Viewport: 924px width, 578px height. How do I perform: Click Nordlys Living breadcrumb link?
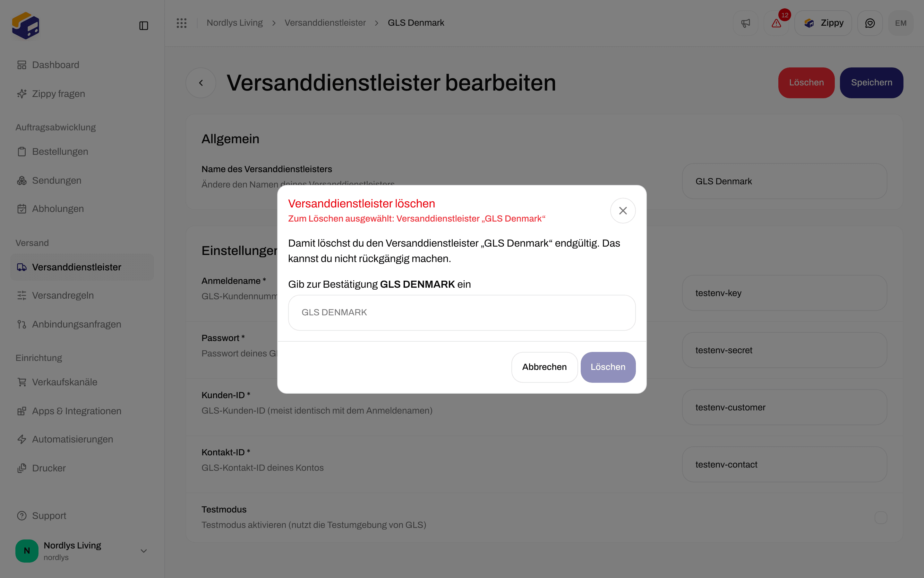(x=235, y=23)
